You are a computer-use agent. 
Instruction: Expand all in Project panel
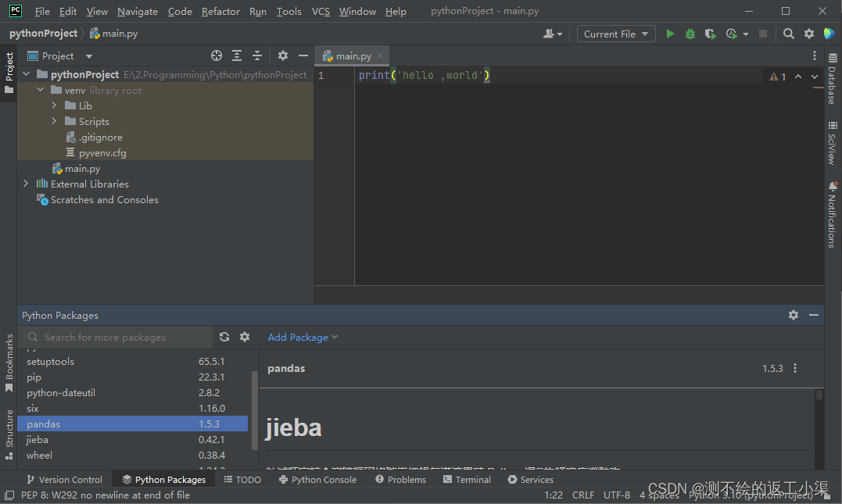237,55
